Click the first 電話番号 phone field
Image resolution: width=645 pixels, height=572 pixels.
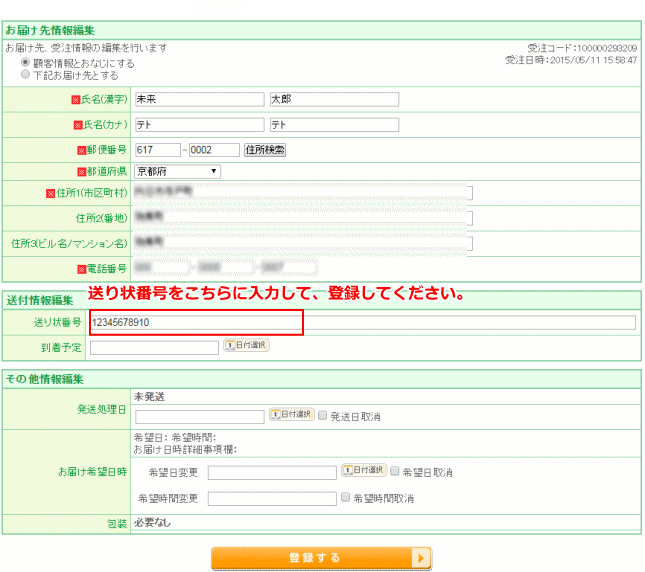click(161, 268)
